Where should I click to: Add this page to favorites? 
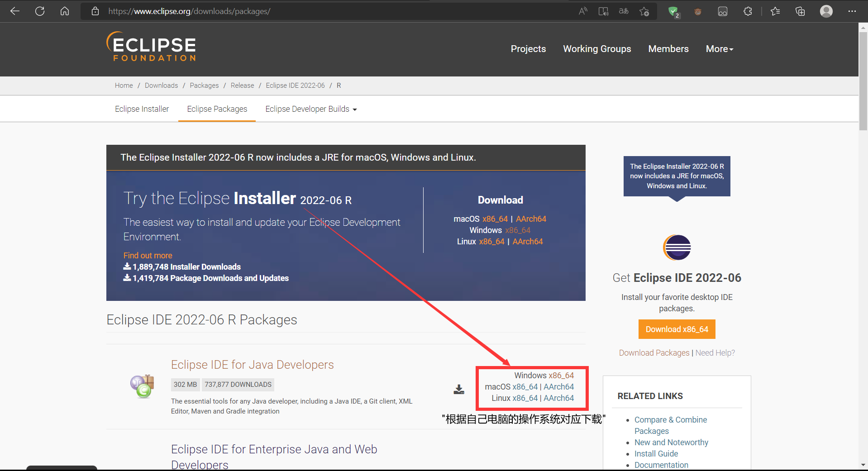644,11
